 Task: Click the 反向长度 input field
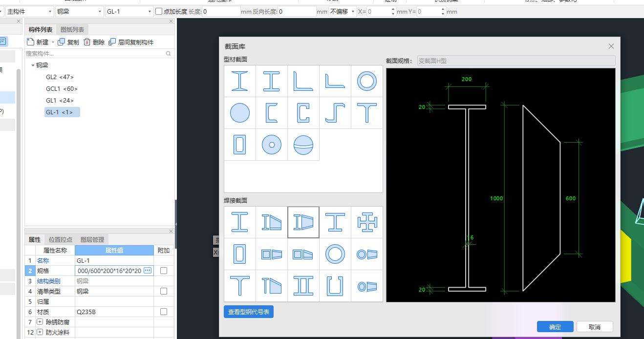pyautogui.click(x=297, y=11)
